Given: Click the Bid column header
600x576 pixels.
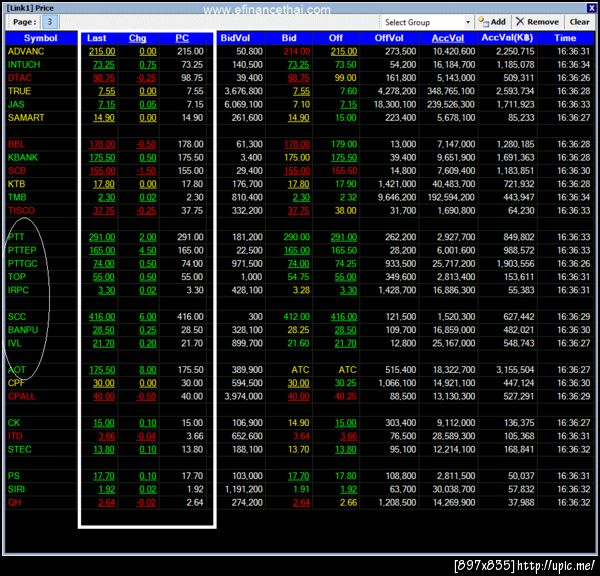Looking at the screenshot, I should tap(289, 38).
